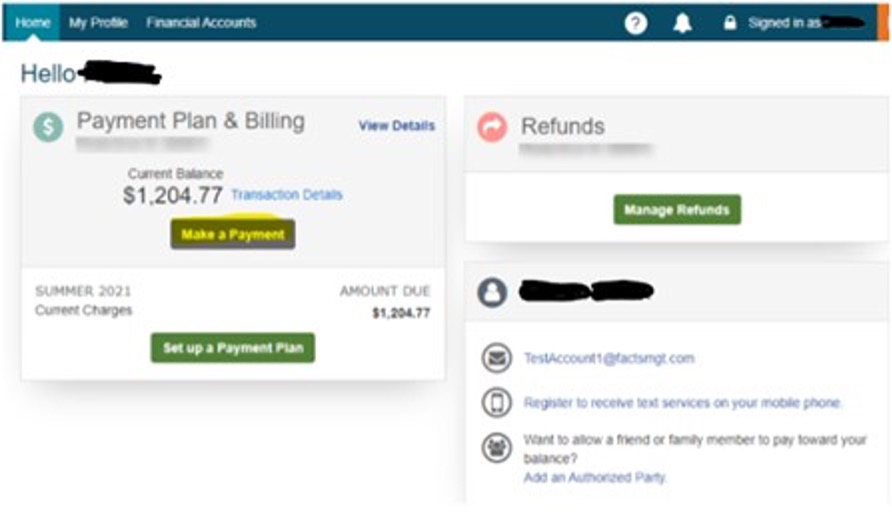Go to the Home tab

tap(32, 23)
